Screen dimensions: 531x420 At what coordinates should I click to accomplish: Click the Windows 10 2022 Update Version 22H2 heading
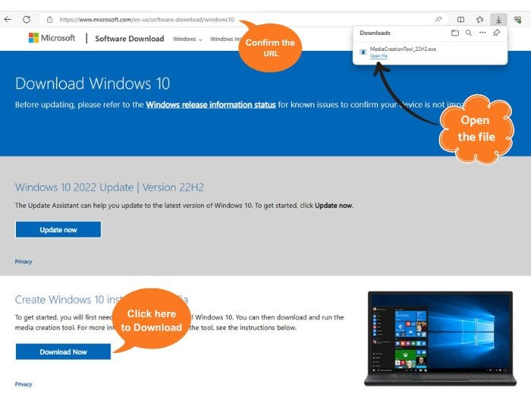pyautogui.click(x=110, y=187)
